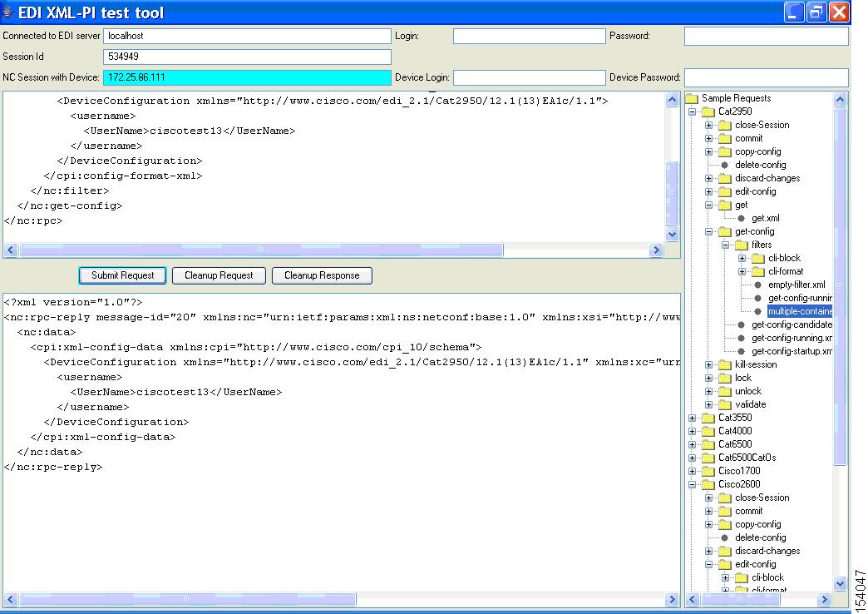Expand the Cat2950 copy-config folder
Screen dimensions: 868x614
(x=708, y=152)
